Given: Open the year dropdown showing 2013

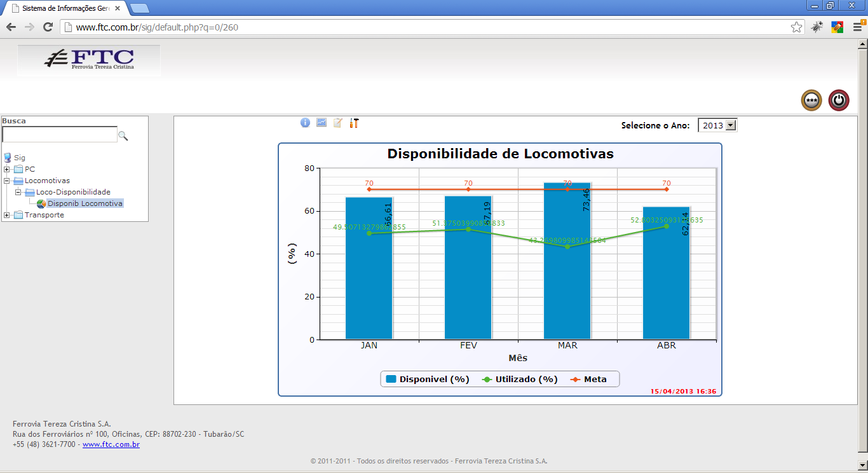Looking at the screenshot, I should pos(717,125).
